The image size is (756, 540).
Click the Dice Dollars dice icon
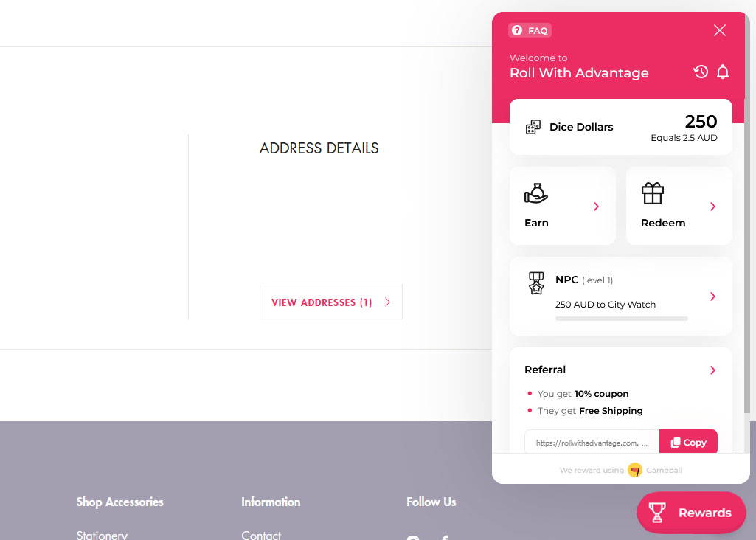533,127
